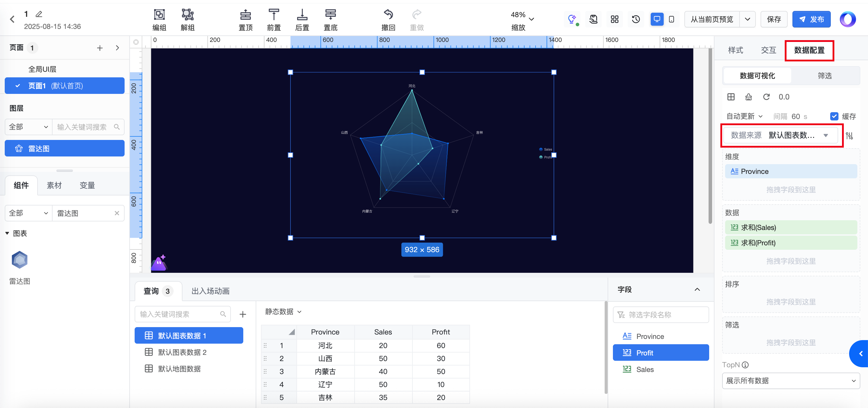Click the 保存 save button
This screenshot has height=408, width=868.
click(774, 19)
